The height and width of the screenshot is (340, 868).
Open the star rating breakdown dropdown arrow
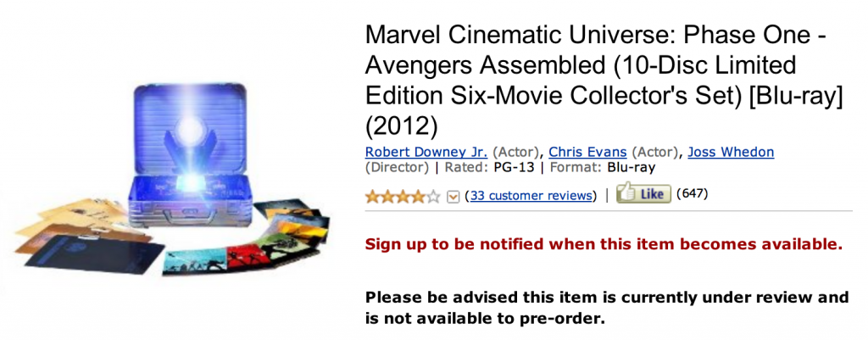453,197
